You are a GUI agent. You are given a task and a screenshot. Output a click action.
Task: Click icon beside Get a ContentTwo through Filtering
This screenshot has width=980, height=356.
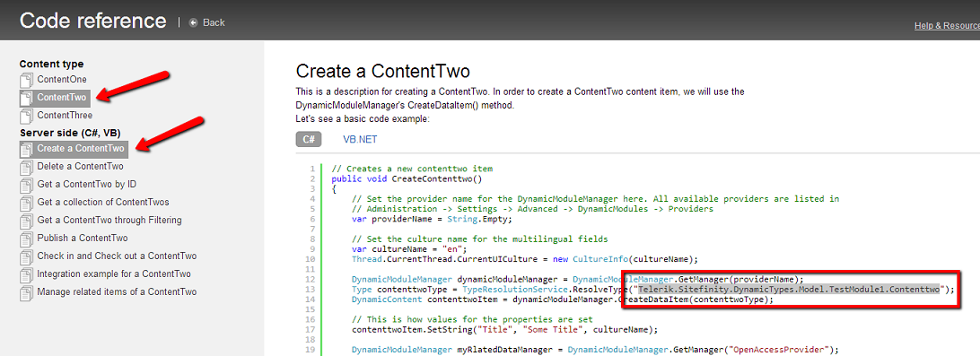(26, 221)
